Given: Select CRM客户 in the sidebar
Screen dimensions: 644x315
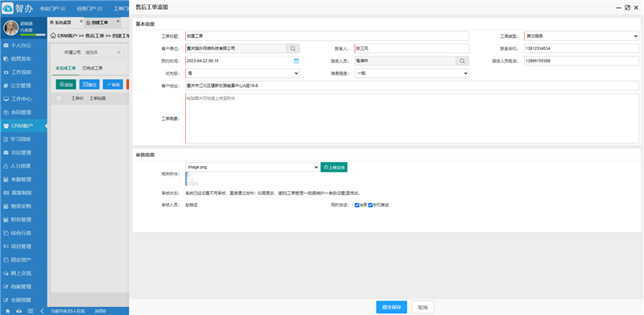Looking at the screenshot, I should [23, 126].
